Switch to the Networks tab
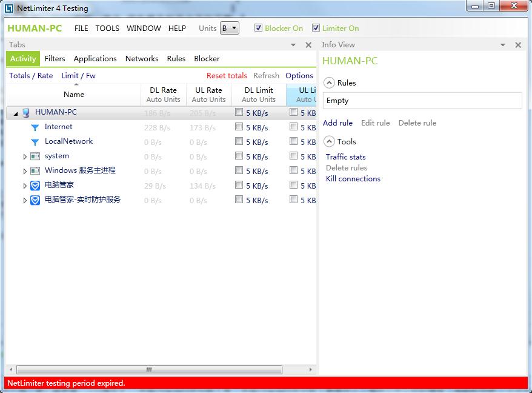 click(142, 59)
